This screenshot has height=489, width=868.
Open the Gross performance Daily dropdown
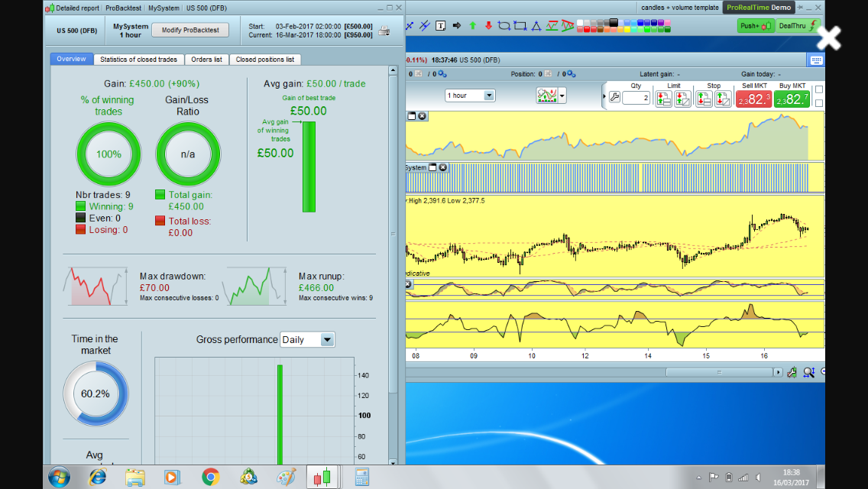click(307, 339)
